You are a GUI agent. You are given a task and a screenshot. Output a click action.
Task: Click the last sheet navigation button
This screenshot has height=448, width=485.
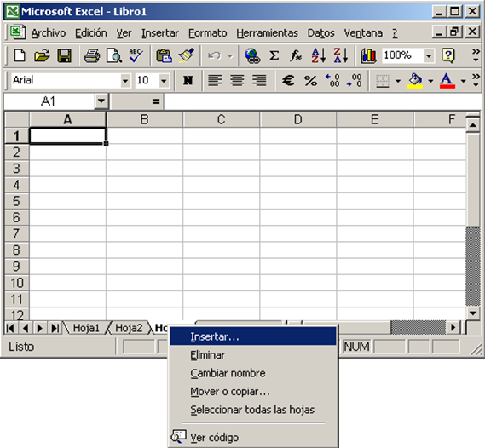pyautogui.click(x=55, y=328)
